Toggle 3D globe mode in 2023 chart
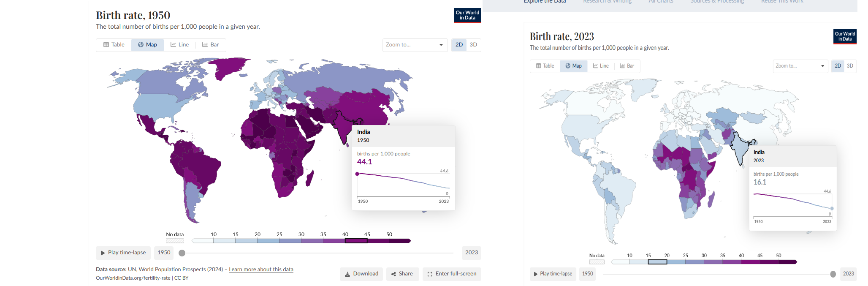868x286 pixels. (x=850, y=66)
